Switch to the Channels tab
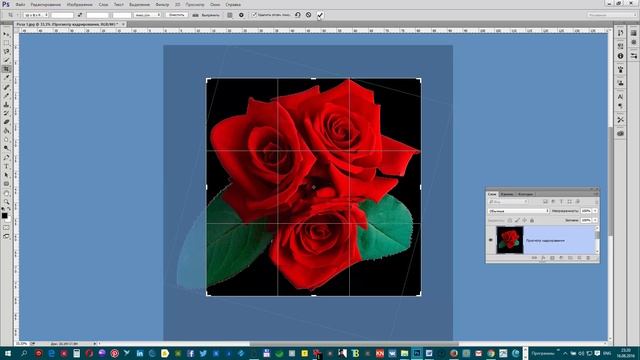Screen dimensions: 640x360 507,194
